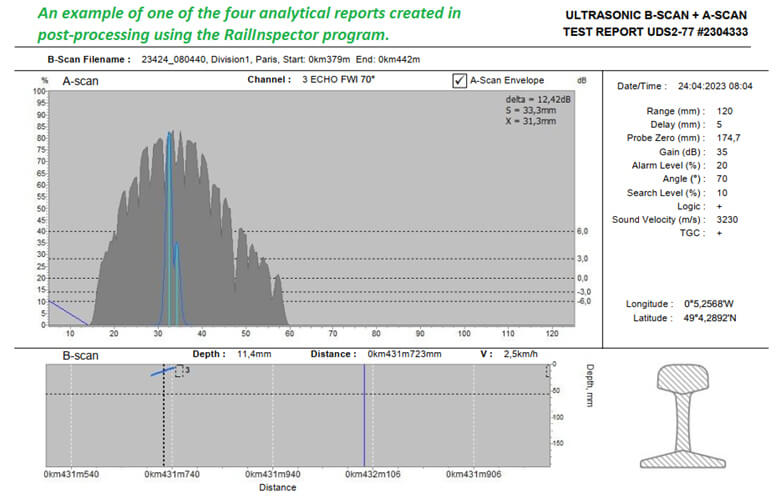Select the Gain (dB) value 35
The width and height of the screenshot is (776, 504).
click(x=722, y=152)
